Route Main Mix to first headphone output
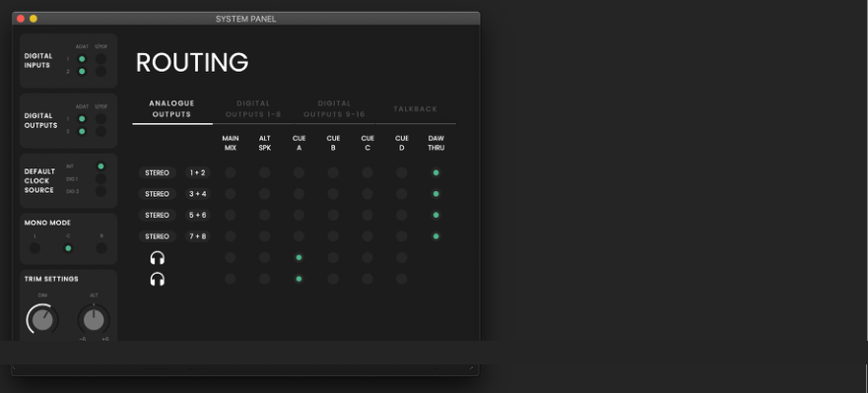 231,257
